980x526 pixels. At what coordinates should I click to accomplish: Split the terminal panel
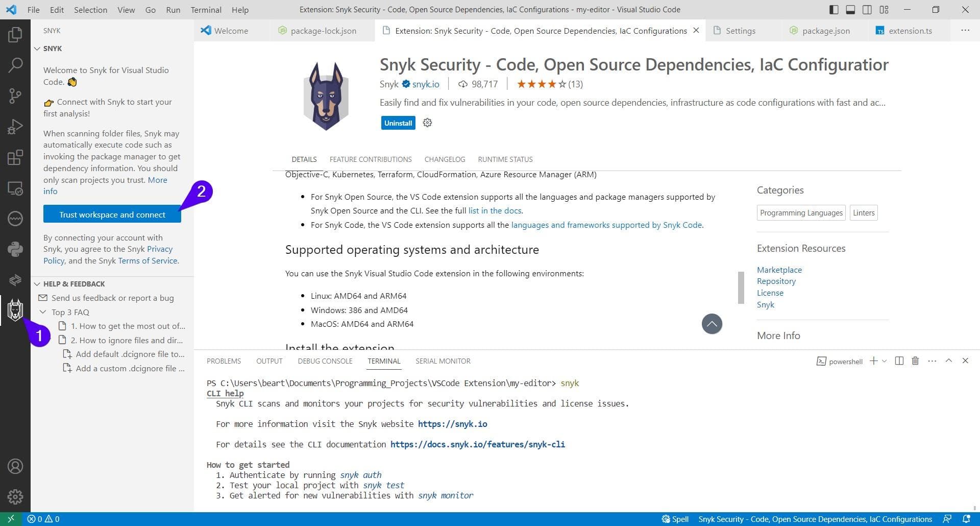[899, 361]
